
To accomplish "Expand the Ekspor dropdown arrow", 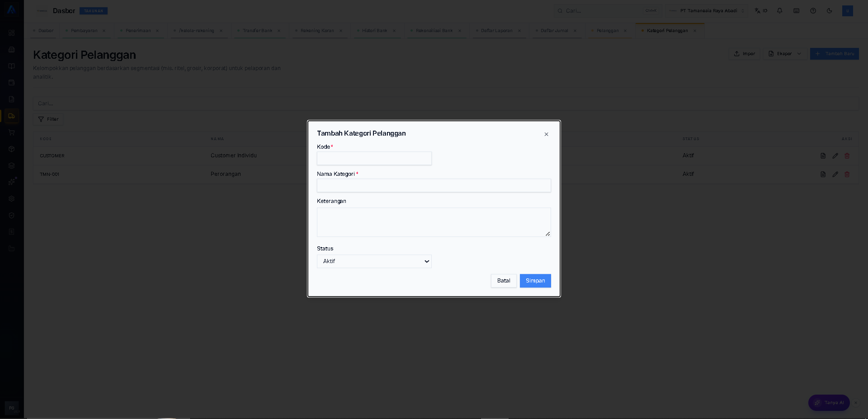I will point(799,54).
